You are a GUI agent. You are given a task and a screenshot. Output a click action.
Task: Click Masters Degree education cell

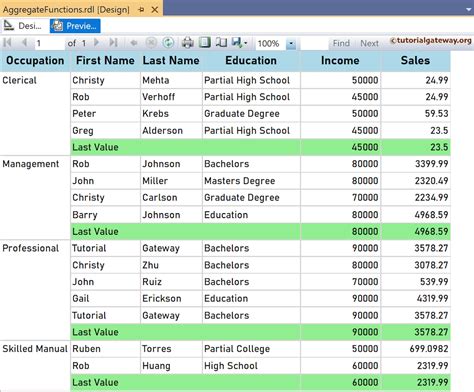[x=251, y=181]
